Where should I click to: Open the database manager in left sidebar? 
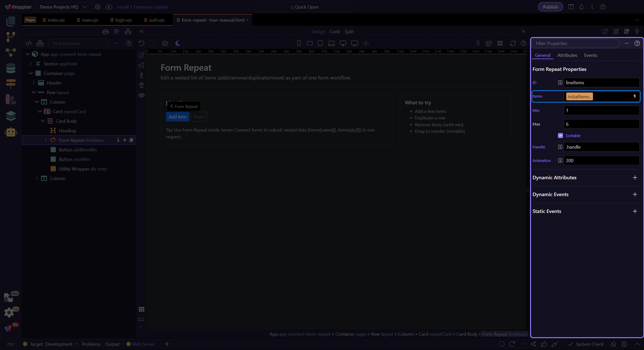pyautogui.click(x=11, y=68)
